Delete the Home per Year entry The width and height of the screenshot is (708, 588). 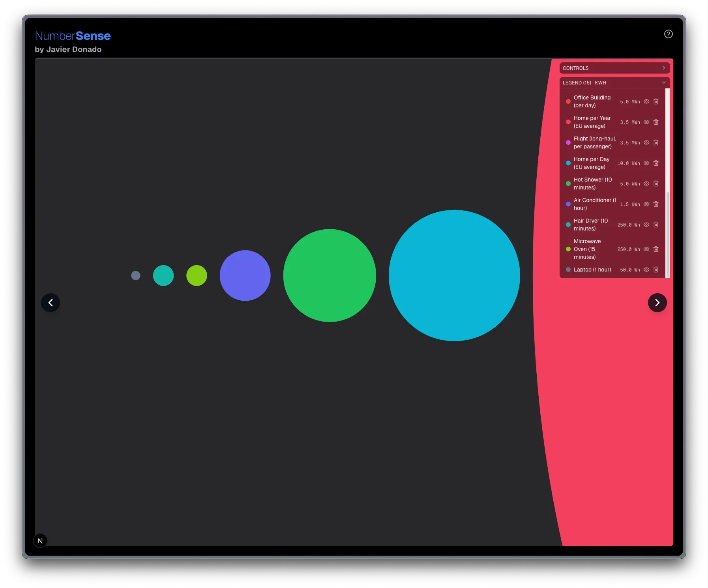[x=656, y=122]
